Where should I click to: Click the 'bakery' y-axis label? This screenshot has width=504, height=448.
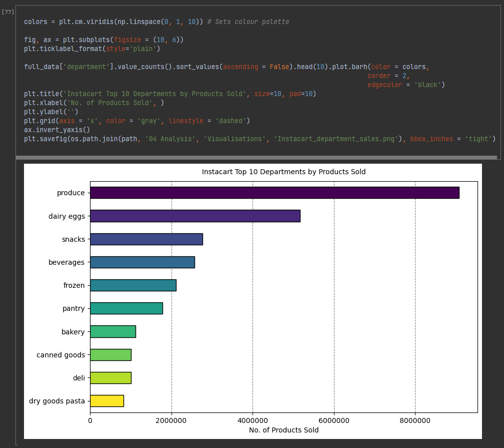(73, 332)
